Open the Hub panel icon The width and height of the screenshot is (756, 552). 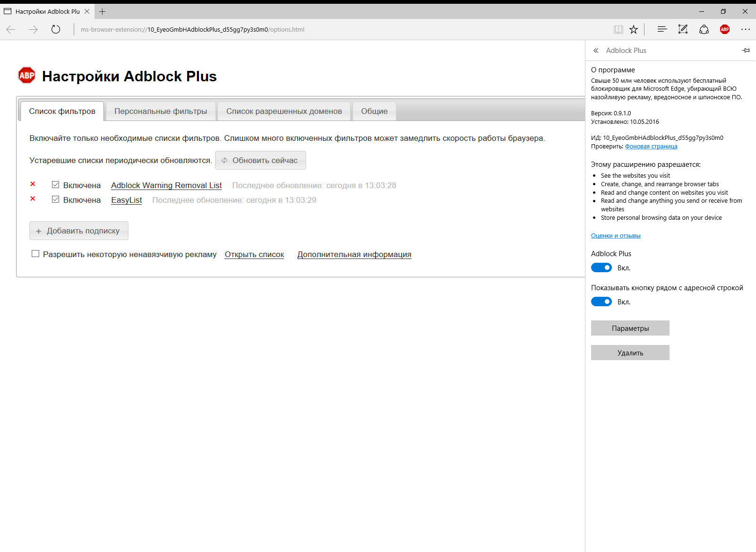coord(662,29)
